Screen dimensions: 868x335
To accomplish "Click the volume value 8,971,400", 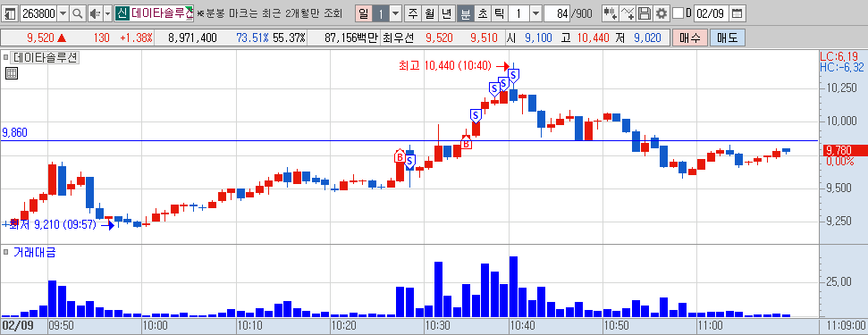I will click(192, 38).
